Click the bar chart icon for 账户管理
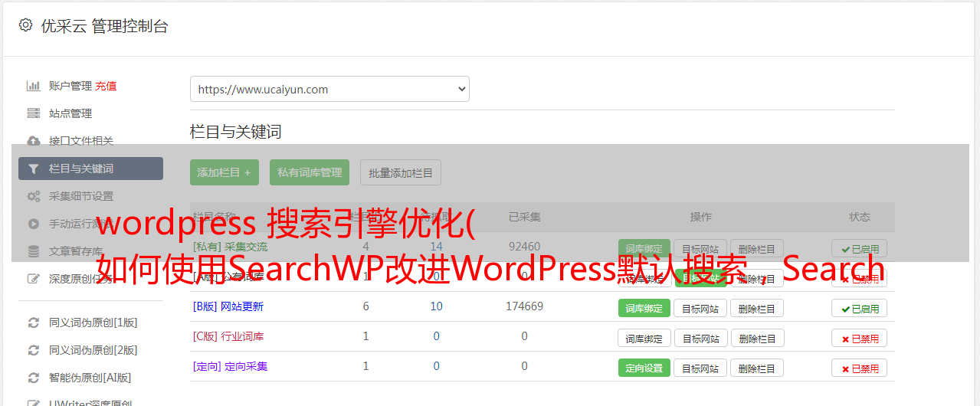The image size is (980, 406). (x=33, y=86)
